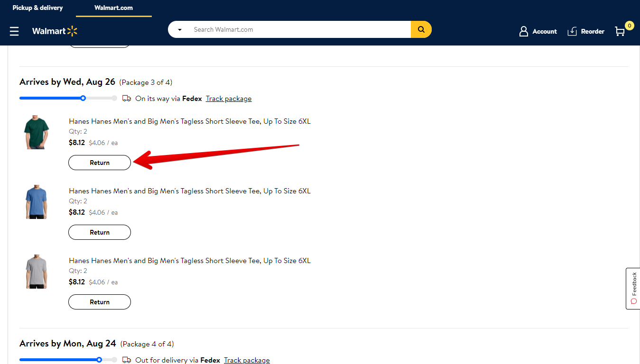Click the '(Package 4 of 4)' label
640x364 pixels.
point(147,344)
